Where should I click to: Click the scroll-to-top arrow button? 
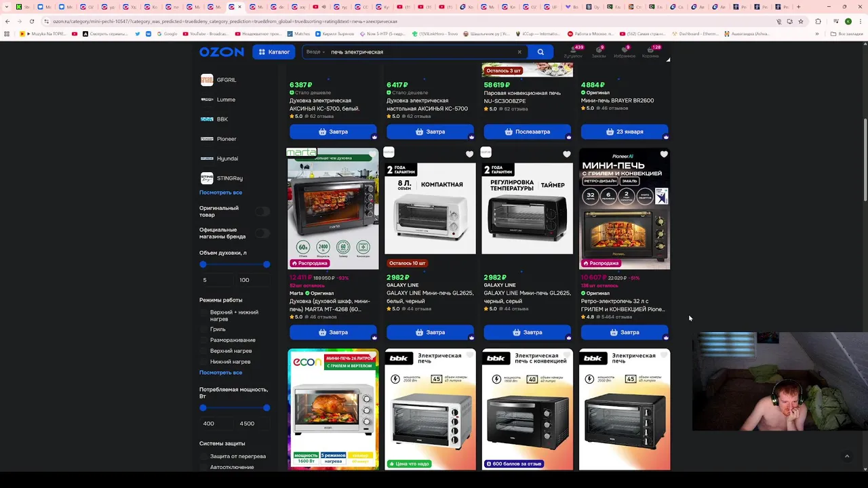pos(847,456)
